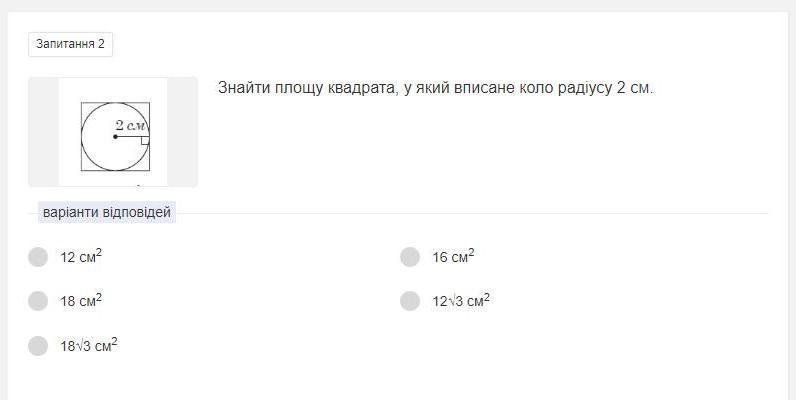Click the "варіанти відповідей" label
This screenshot has width=796, height=400.
pyautogui.click(x=107, y=212)
